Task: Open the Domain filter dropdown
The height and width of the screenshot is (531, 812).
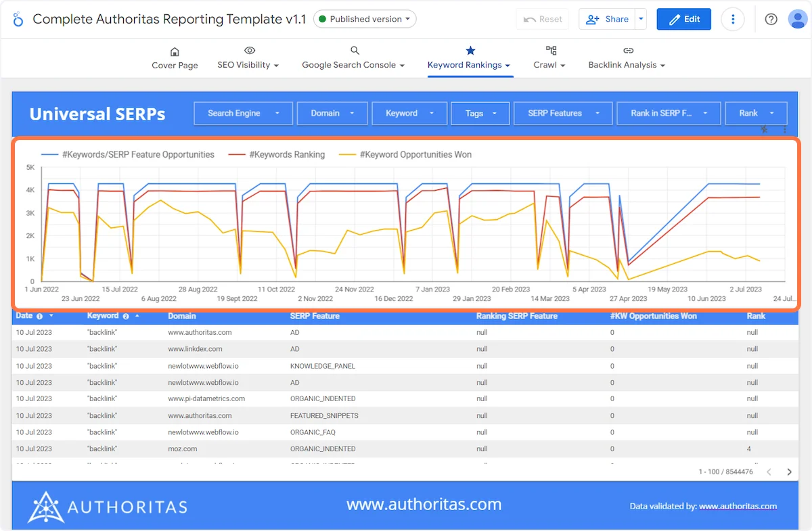Action: (x=332, y=113)
